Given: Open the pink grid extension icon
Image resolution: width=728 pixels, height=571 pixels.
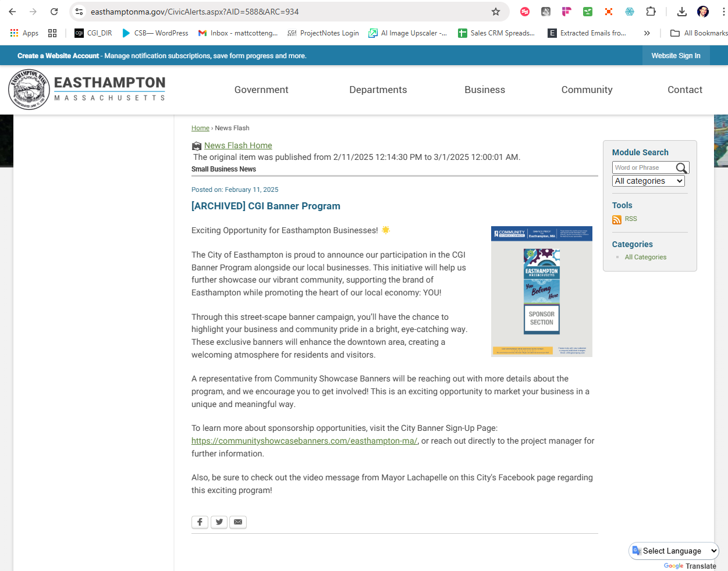Looking at the screenshot, I should click(x=567, y=12).
